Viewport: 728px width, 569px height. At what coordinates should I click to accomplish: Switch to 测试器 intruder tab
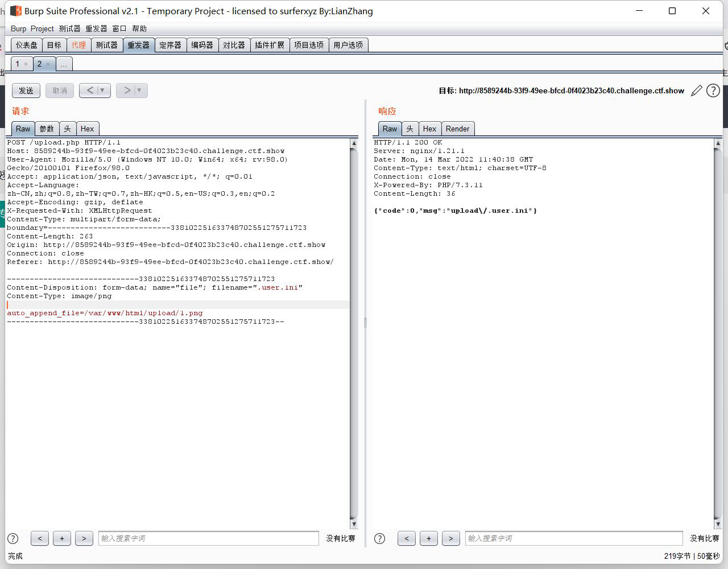click(106, 45)
